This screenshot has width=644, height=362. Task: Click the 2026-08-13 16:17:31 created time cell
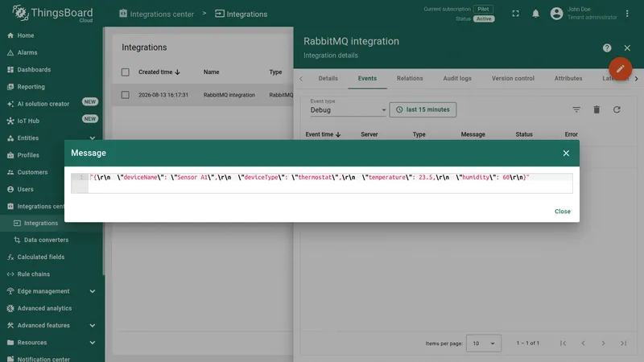pos(163,95)
